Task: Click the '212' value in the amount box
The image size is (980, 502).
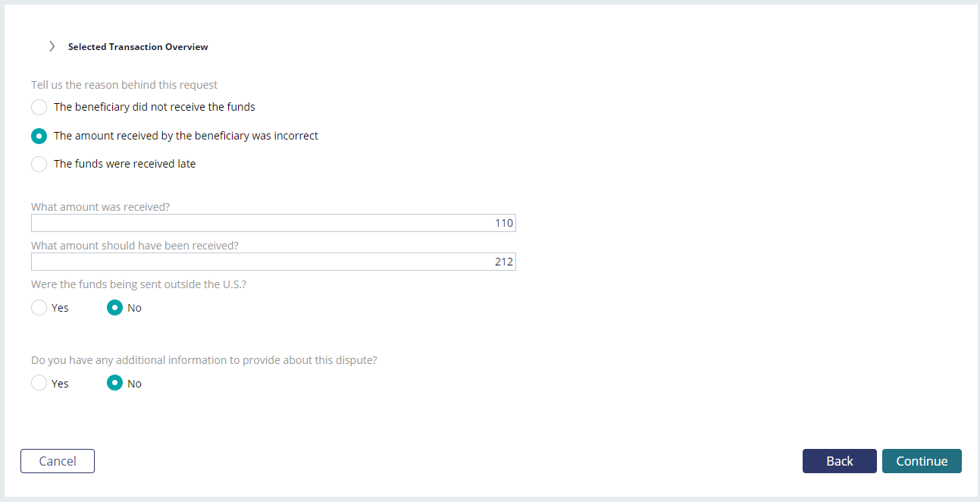Action: [505, 262]
